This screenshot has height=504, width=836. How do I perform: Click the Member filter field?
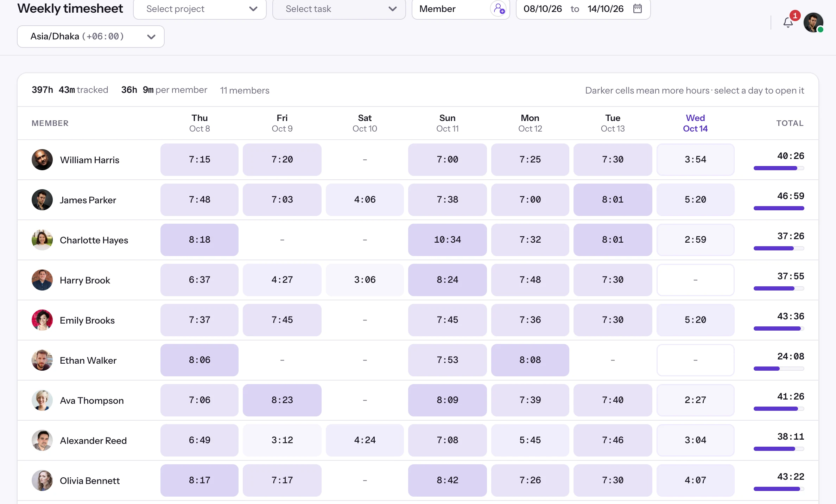pyautogui.click(x=461, y=9)
